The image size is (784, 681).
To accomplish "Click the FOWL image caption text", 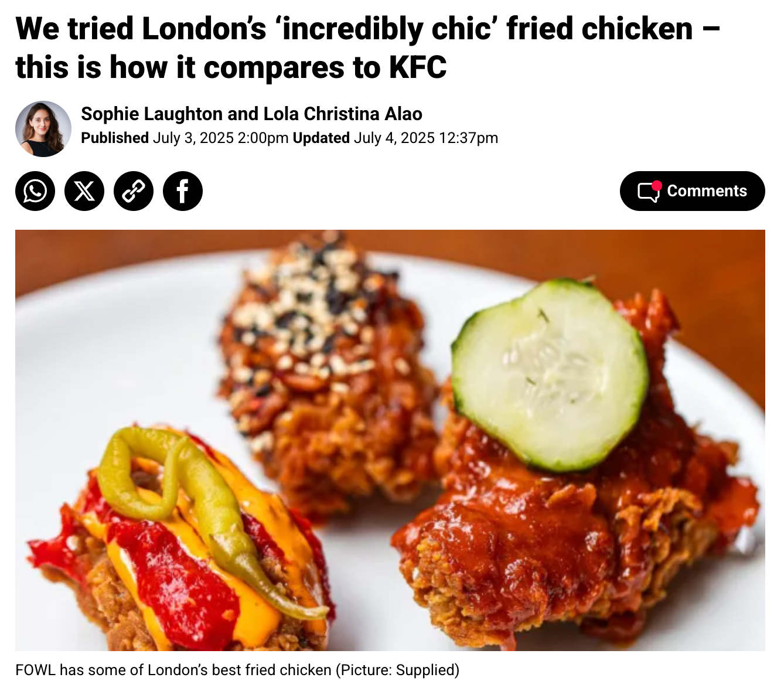I will coord(237,670).
